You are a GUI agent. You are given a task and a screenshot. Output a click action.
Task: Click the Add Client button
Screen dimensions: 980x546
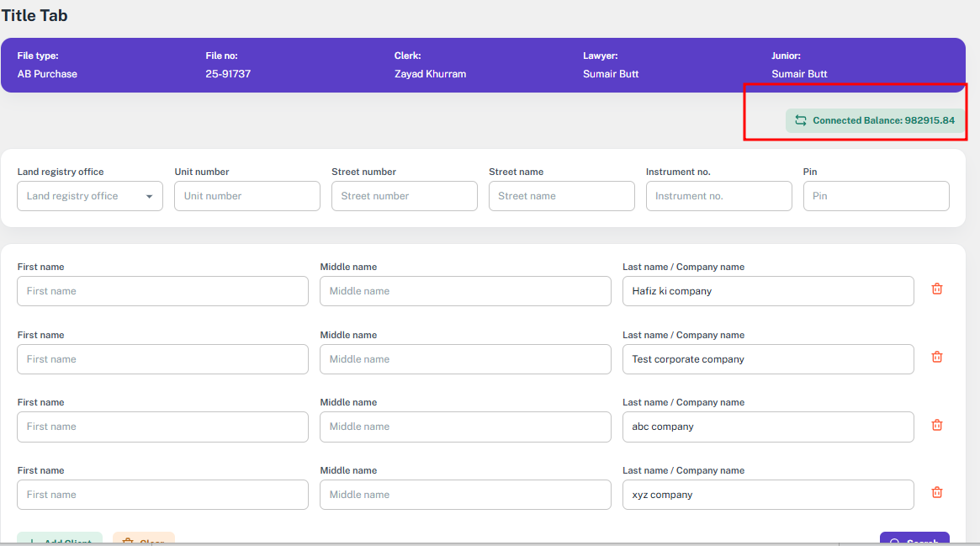pos(60,540)
